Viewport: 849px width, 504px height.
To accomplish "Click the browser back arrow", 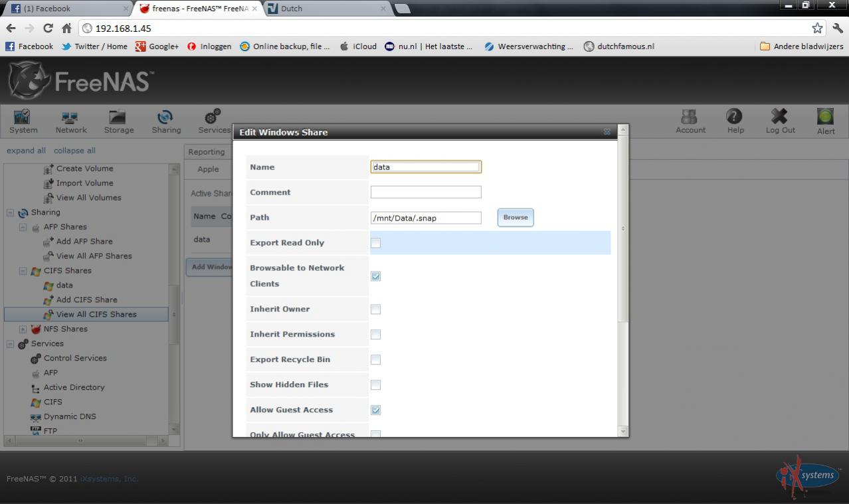I will 11,28.
